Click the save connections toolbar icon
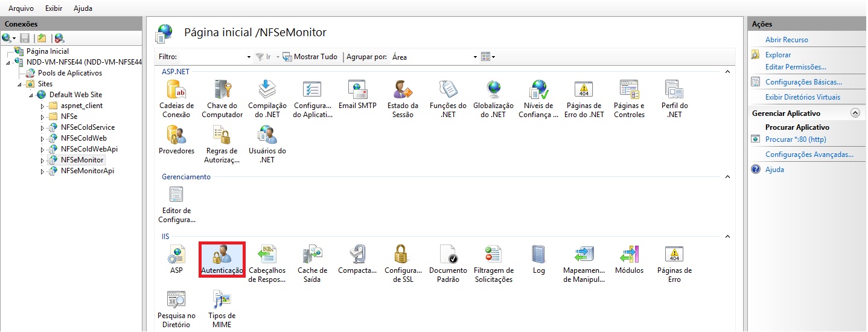868x332 pixels. pos(25,38)
